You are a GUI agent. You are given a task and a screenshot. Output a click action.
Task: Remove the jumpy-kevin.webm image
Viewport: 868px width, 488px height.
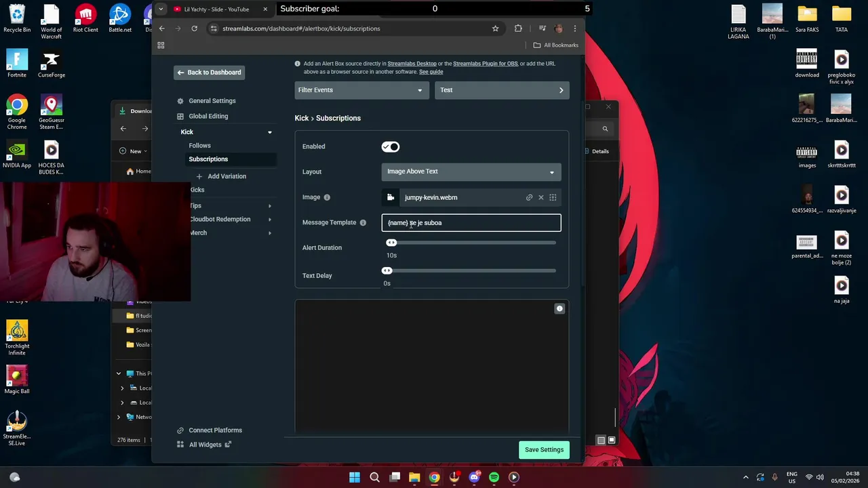tap(540, 197)
